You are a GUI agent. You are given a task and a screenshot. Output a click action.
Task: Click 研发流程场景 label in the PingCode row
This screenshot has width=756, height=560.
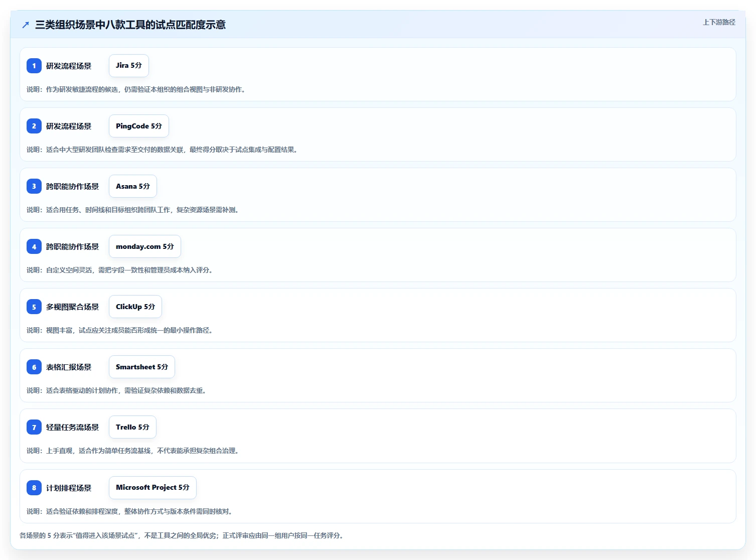click(69, 126)
